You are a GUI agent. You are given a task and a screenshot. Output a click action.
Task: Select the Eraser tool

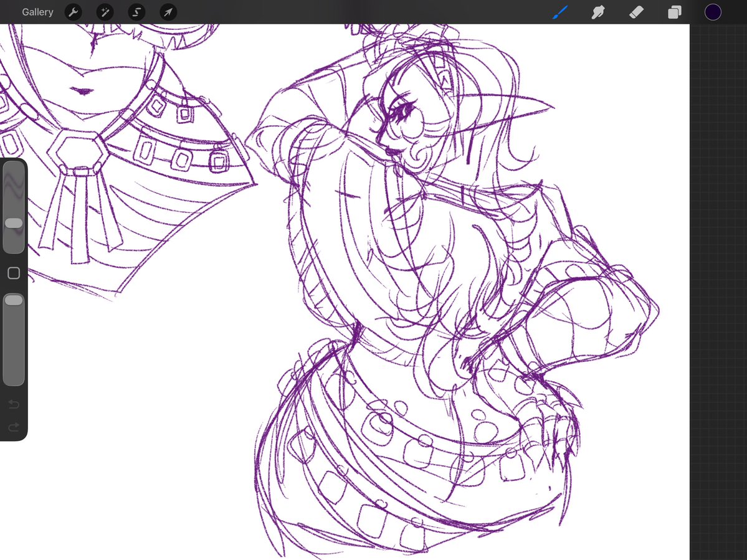(637, 12)
